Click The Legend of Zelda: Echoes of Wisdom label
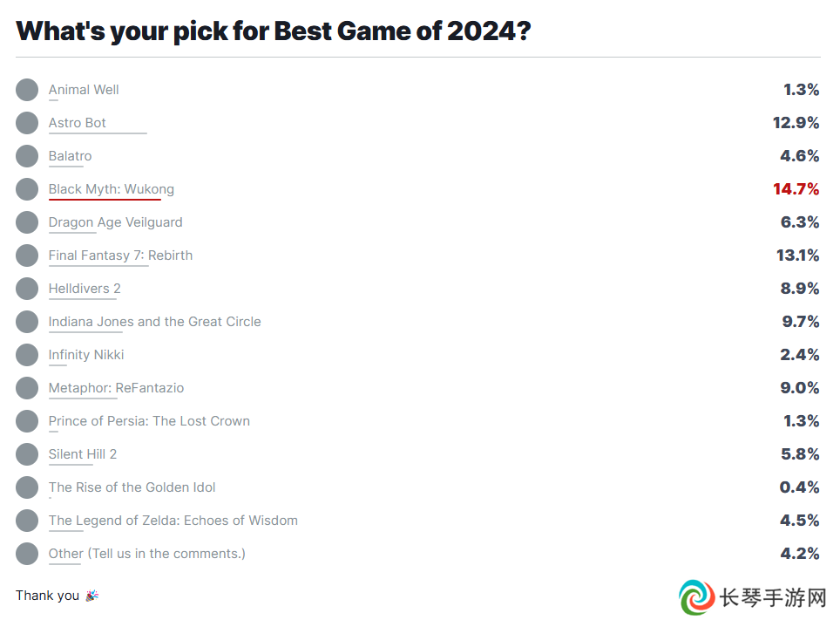Screen dimensions: 840x620 tap(173, 521)
